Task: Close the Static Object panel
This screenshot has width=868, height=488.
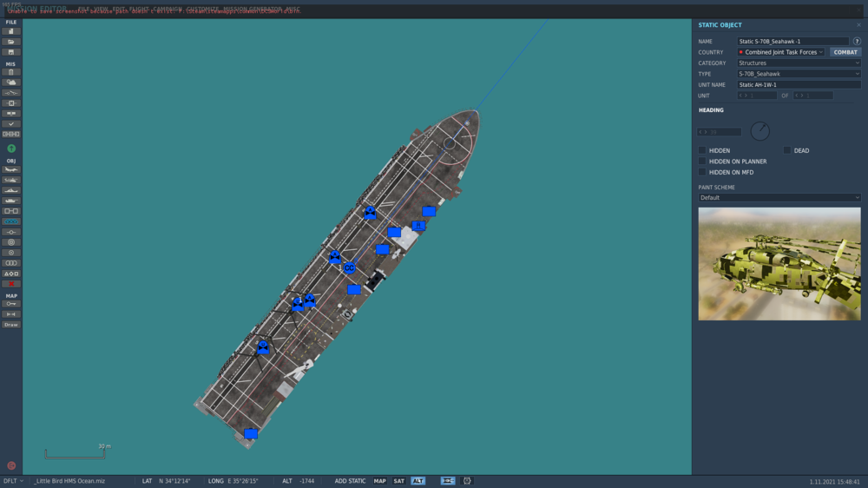Action: [x=858, y=25]
